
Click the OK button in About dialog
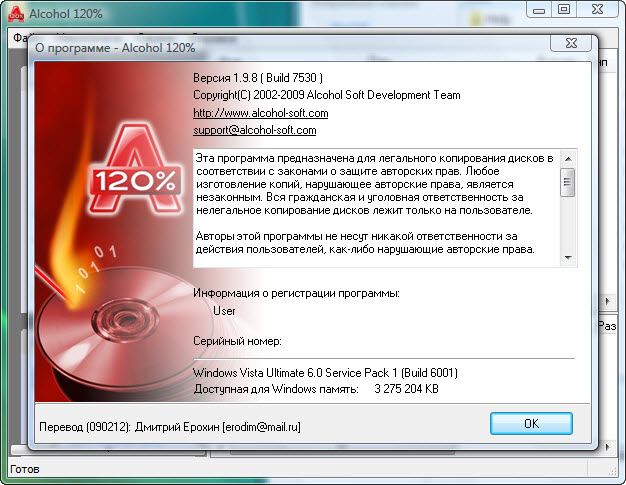(x=531, y=424)
